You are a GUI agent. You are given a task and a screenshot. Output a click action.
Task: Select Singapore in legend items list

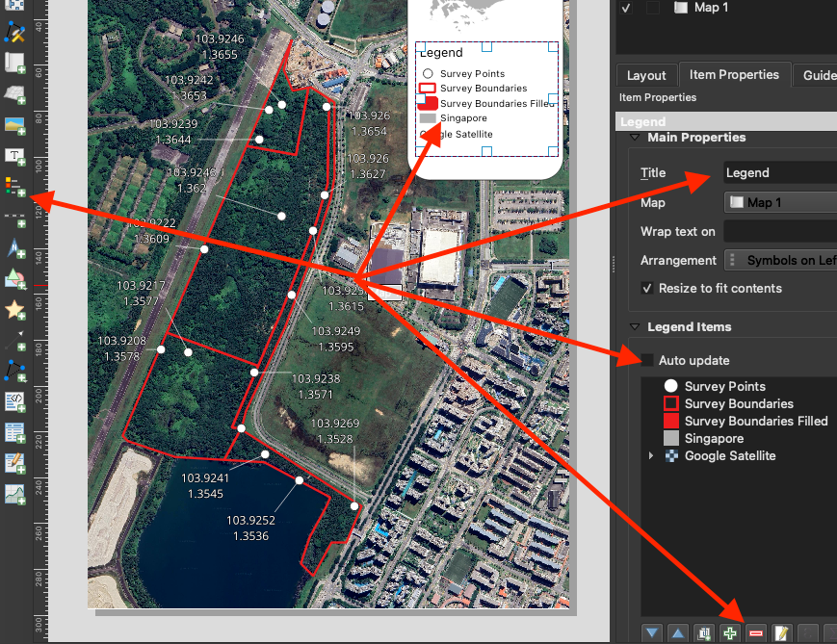pos(714,438)
